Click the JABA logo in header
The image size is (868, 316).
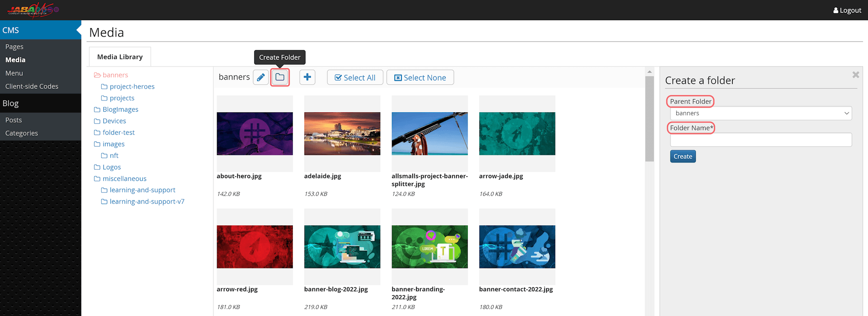33,10
